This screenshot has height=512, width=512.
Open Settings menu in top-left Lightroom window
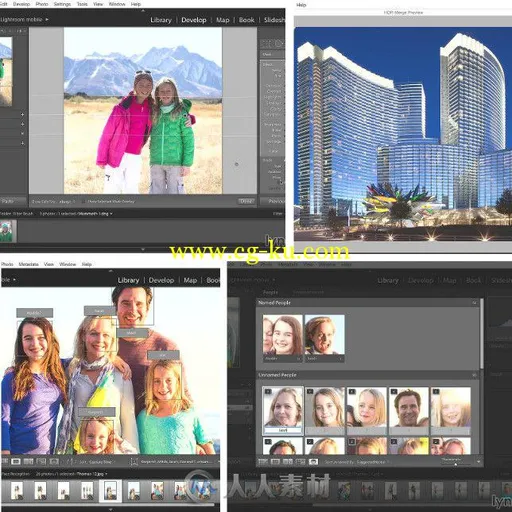click(62, 4)
